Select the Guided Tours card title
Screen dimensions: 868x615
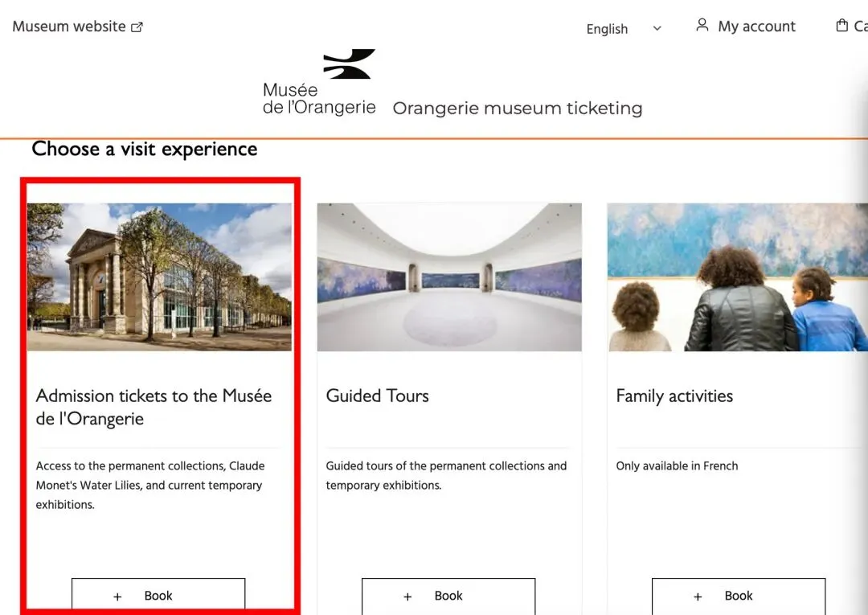[x=378, y=396]
